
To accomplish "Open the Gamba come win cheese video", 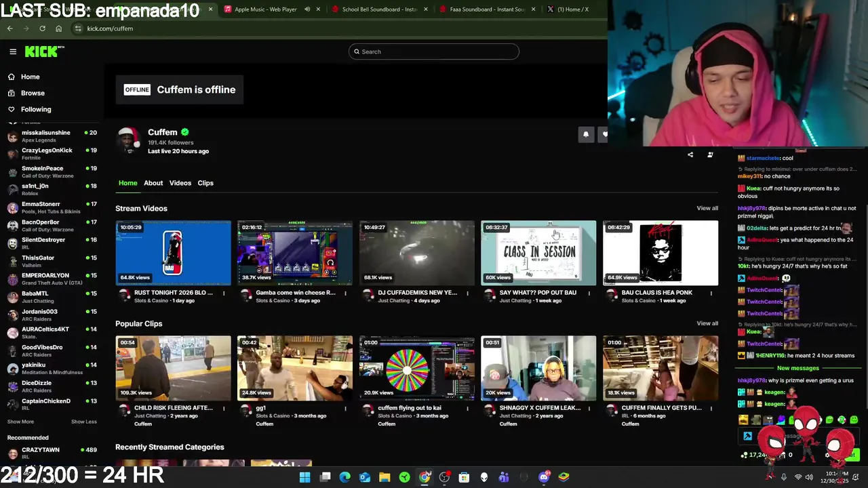I will [295, 253].
